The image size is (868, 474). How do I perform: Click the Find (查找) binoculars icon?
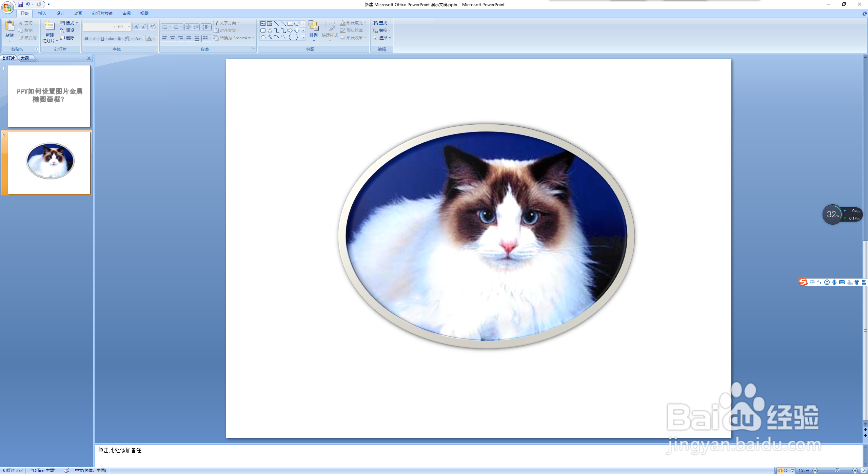click(375, 23)
